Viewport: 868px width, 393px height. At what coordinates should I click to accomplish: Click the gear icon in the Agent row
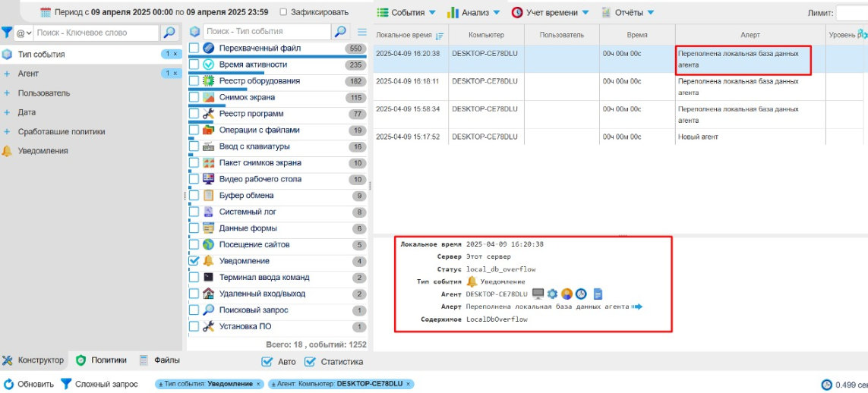pyautogui.click(x=552, y=294)
